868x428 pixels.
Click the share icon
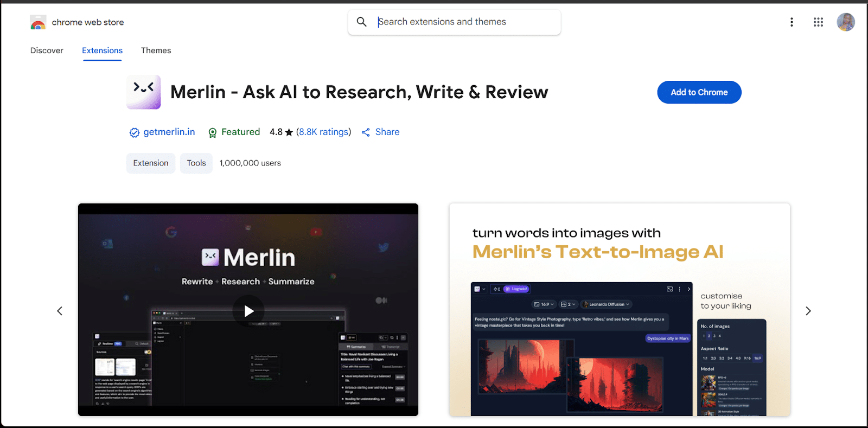[x=366, y=132]
